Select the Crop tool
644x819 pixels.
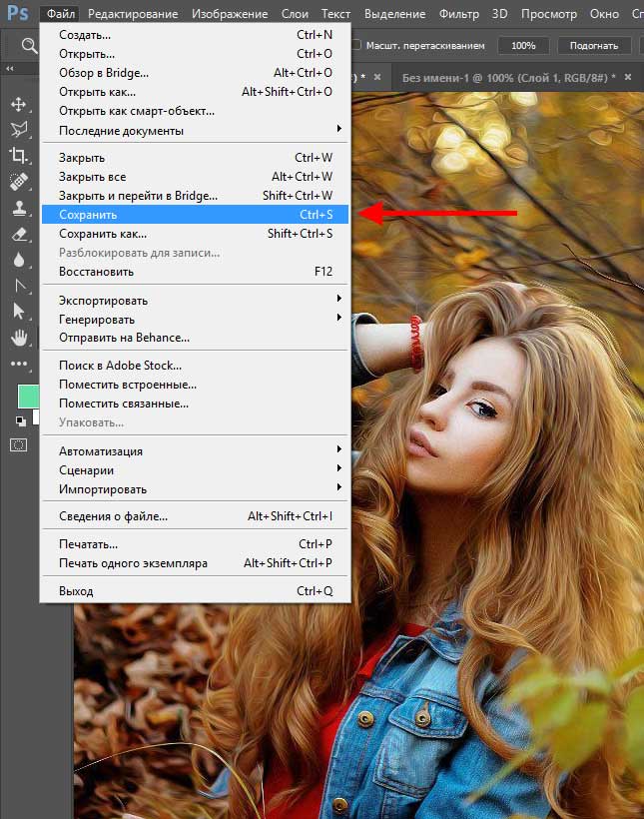coord(19,155)
